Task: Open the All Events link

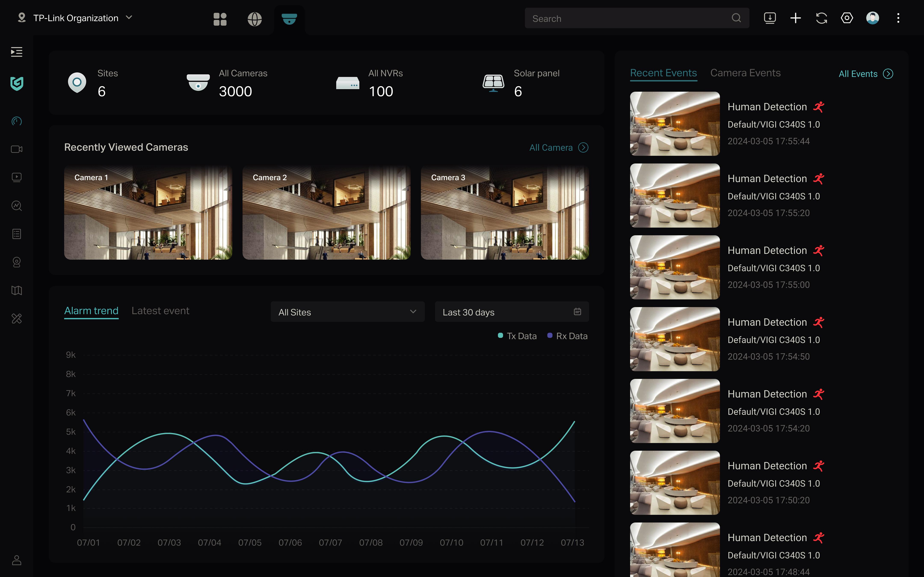Action: pyautogui.click(x=865, y=74)
